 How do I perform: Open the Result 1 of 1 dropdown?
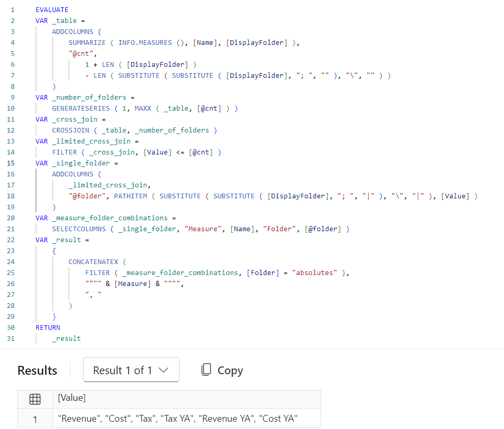(x=131, y=370)
